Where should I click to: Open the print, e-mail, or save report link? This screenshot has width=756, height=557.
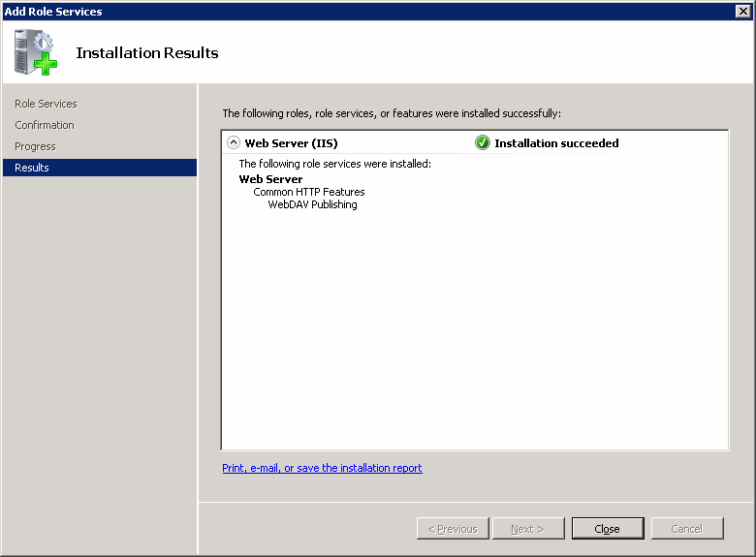[x=322, y=468]
